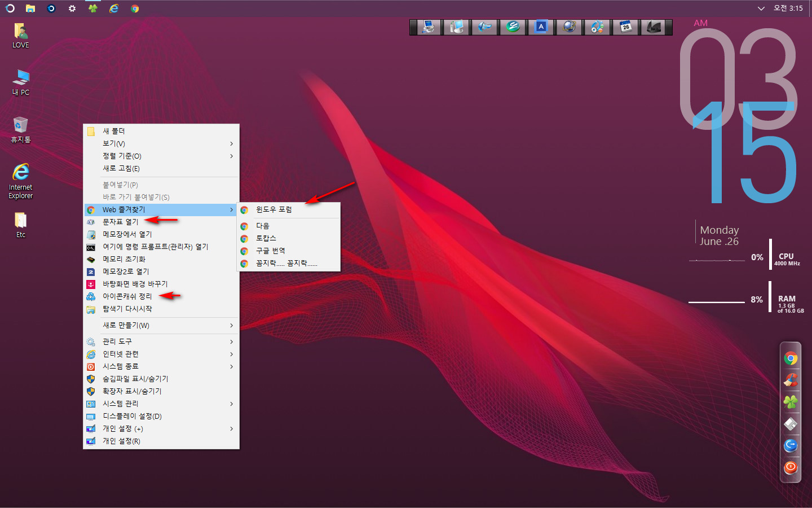Click the calendar '26' launcher icon
This screenshot has height=508, width=812.
coord(625,27)
